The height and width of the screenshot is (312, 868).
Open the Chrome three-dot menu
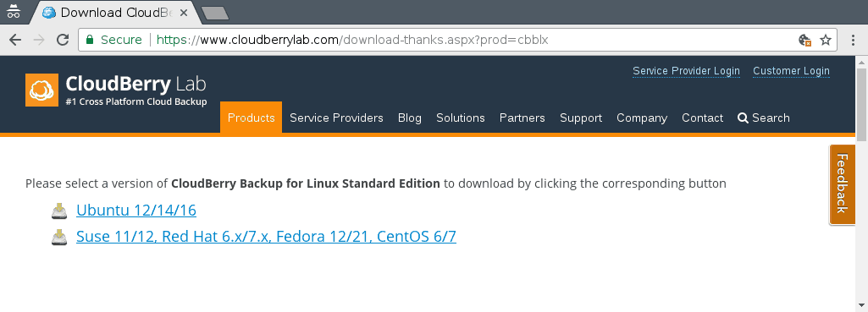tap(854, 40)
